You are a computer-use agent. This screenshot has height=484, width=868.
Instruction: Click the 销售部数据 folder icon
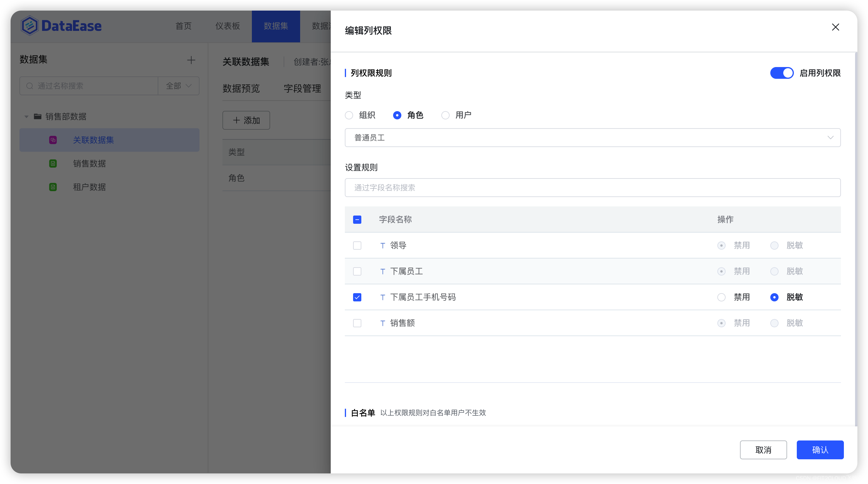pos(38,116)
